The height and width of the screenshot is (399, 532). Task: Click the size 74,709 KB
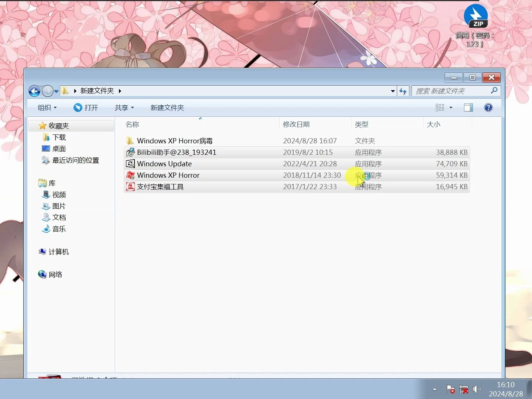[452, 164]
